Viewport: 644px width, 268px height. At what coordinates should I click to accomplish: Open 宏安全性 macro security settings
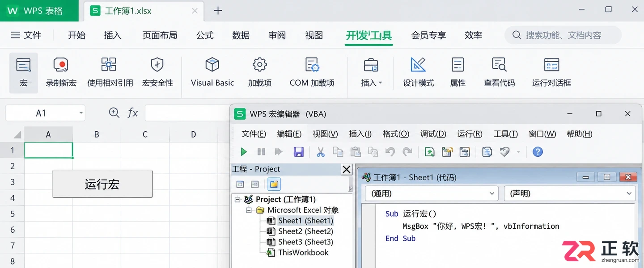click(x=157, y=73)
